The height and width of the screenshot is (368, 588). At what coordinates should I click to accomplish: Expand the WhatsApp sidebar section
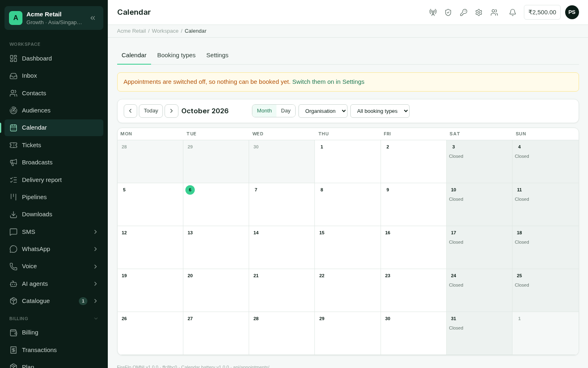[x=54, y=249]
